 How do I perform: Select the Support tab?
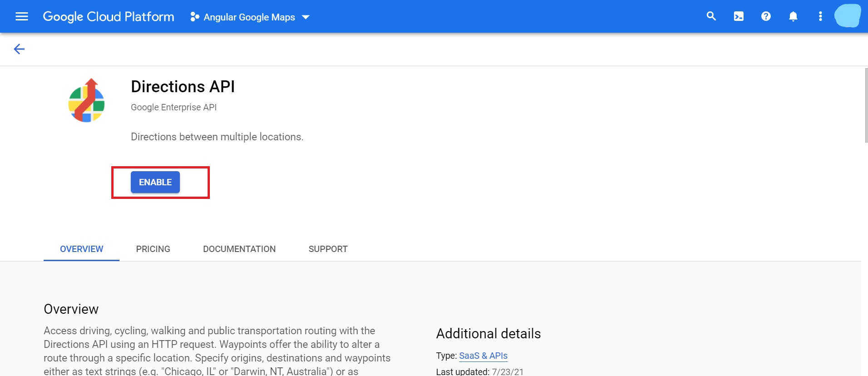[x=328, y=249]
